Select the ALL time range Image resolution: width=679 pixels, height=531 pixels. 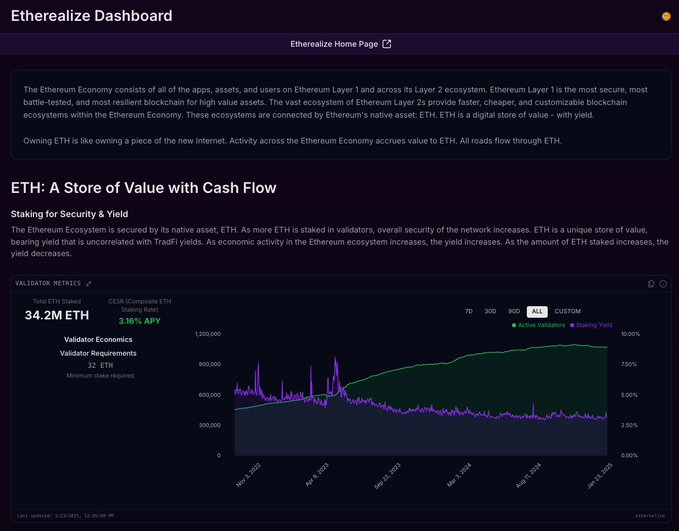tap(537, 311)
